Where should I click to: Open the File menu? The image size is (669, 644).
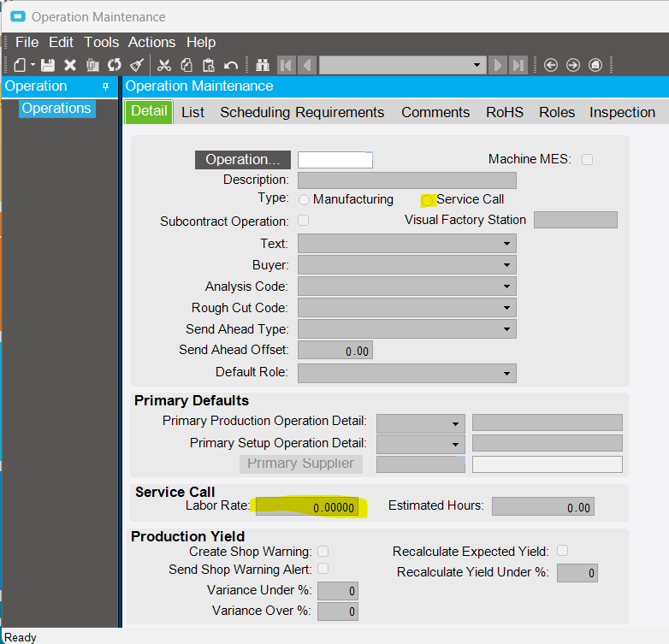click(x=27, y=42)
